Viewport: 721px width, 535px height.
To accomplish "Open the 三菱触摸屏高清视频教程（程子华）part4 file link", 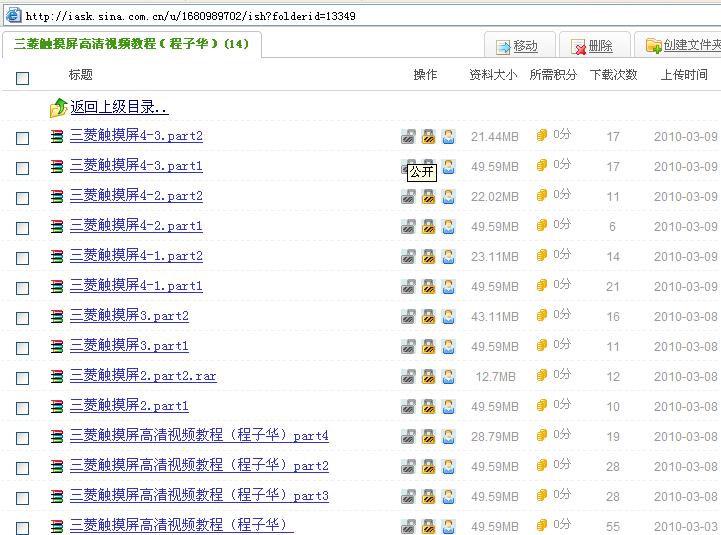I will point(199,436).
